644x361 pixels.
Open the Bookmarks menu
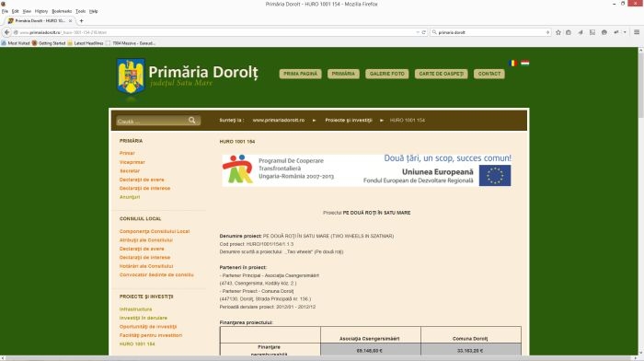click(x=62, y=11)
